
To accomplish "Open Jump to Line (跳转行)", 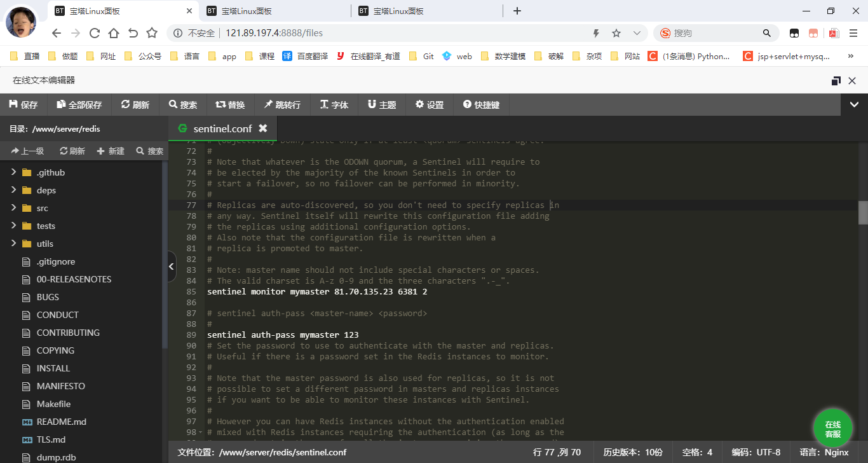I will point(283,105).
